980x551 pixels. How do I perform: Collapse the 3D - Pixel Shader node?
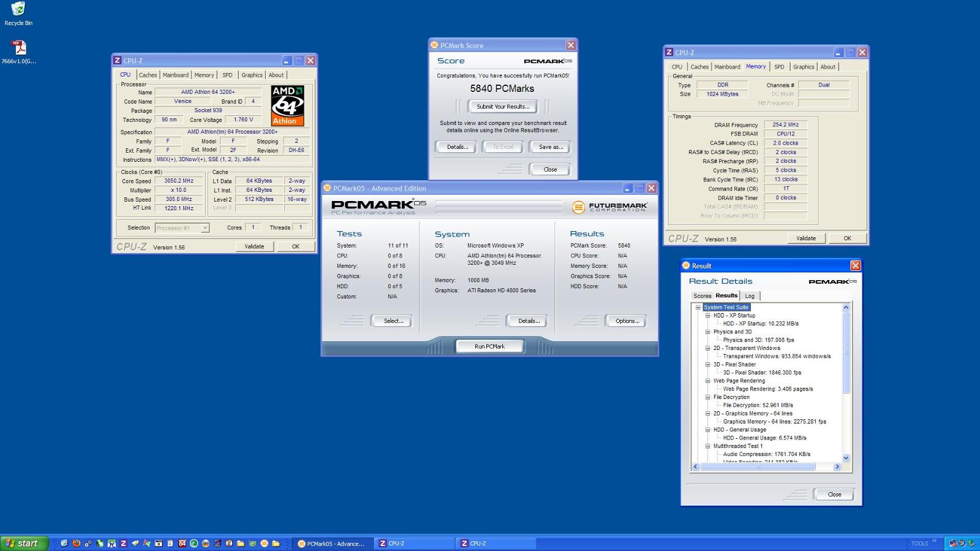point(707,365)
